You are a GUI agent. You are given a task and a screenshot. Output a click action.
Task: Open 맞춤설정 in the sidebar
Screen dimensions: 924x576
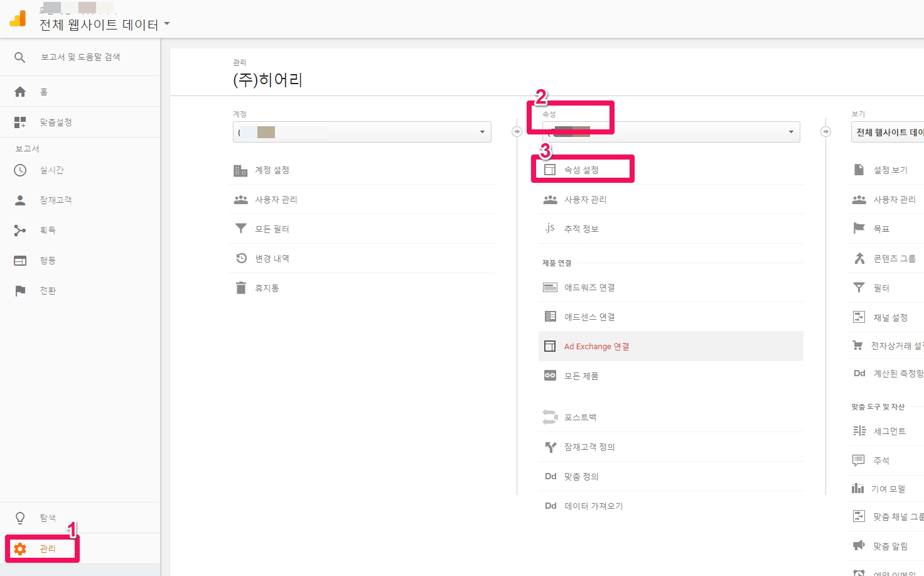coord(55,122)
